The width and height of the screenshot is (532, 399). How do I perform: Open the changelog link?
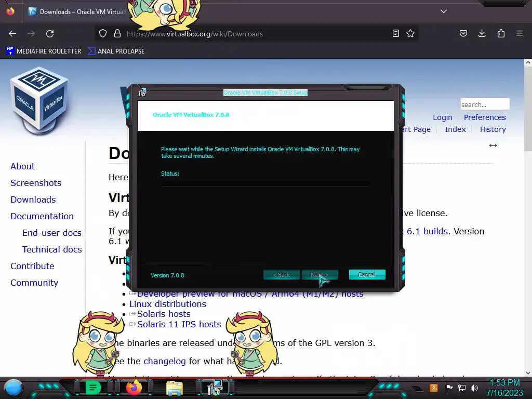pyautogui.click(x=165, y=361)
